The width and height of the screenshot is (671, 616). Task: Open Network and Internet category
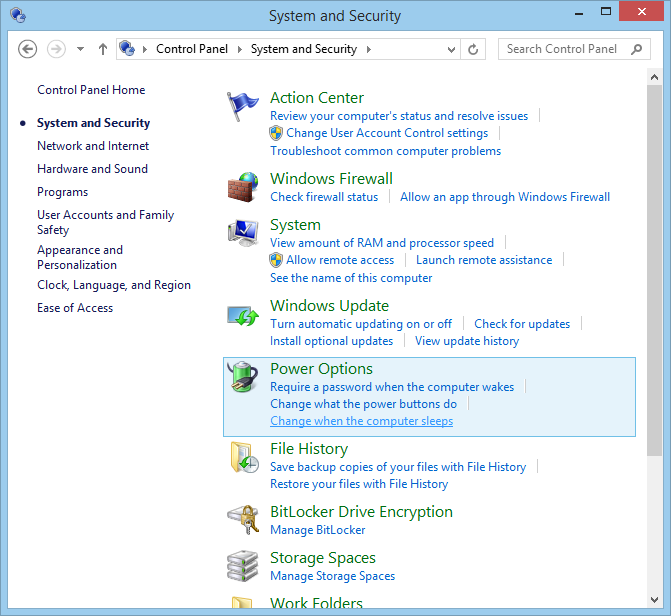[93, 146]
